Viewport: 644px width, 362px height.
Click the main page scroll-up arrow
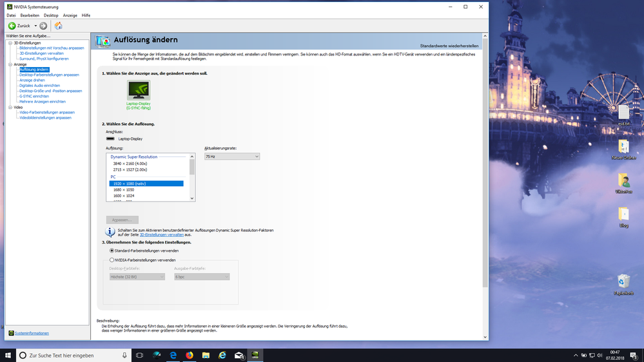coord(485,36)
